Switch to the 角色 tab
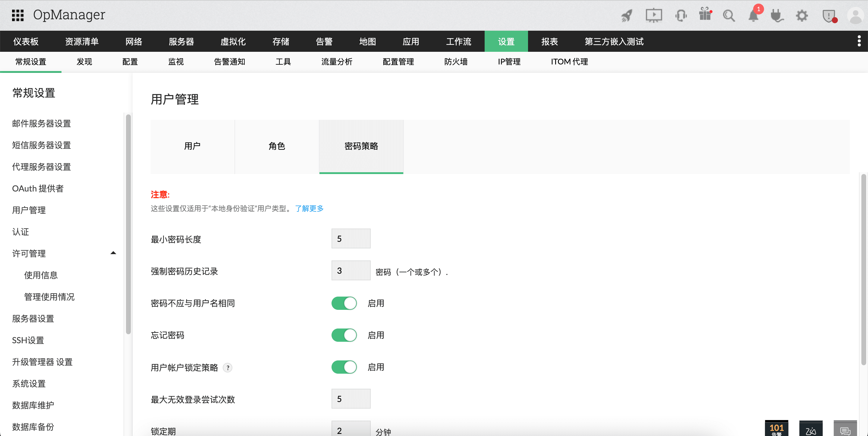This screenshot has width=868, height=436. (x=277, y=146)
